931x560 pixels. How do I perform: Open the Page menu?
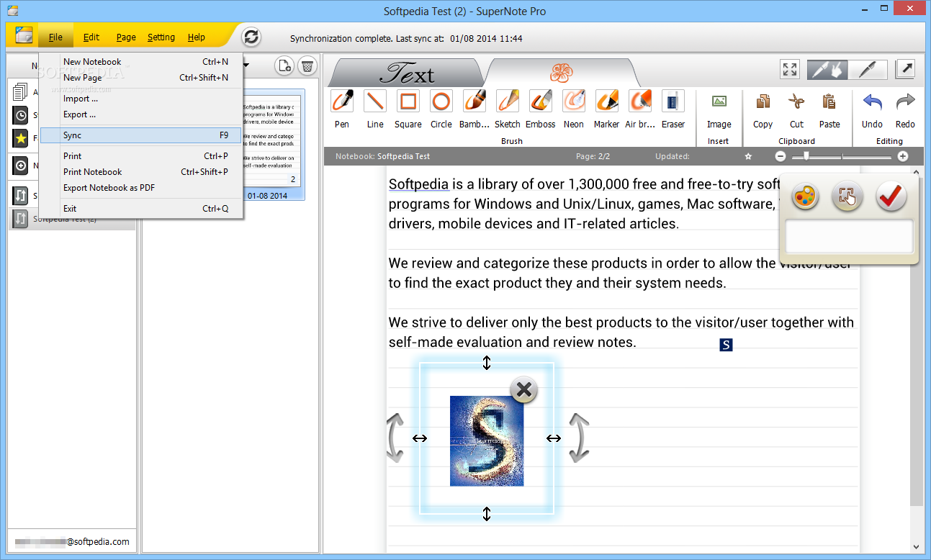coord(126,37)
